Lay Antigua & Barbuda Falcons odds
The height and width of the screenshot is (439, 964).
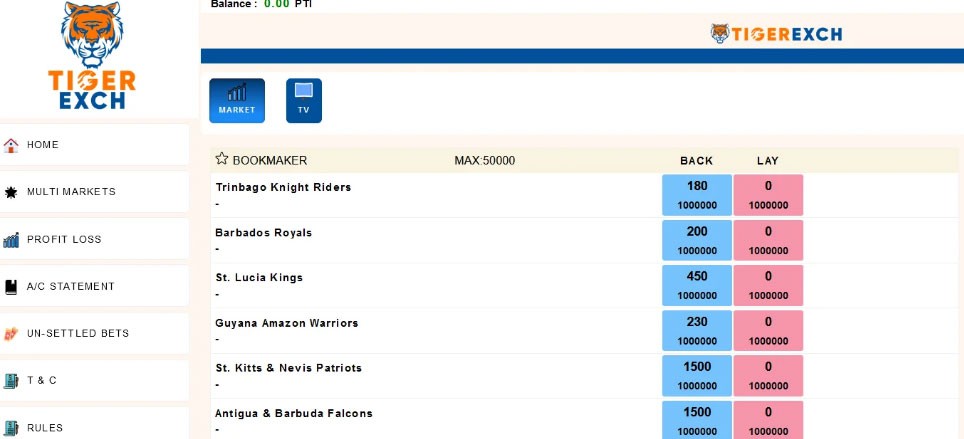(x=768, y=420)
